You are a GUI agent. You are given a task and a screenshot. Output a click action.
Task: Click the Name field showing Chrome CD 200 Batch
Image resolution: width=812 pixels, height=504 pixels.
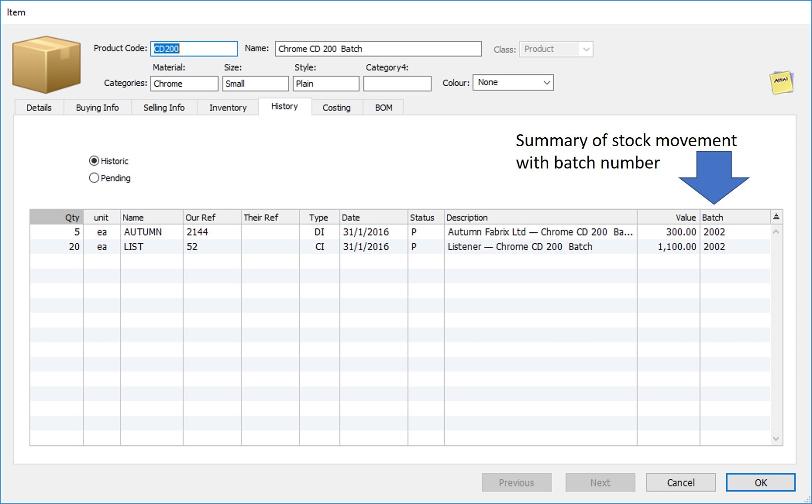pyautogui.click(x=378, y=49)
